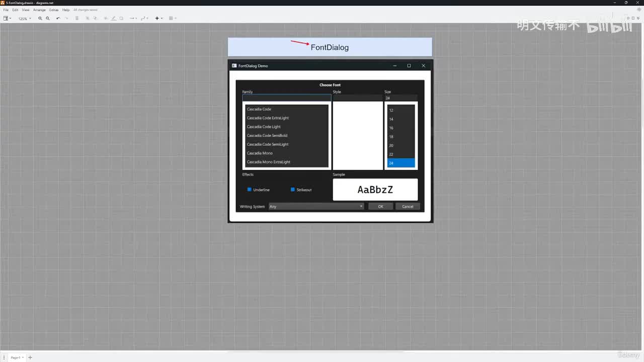The image size is (644, 362).
Task: Click the Style input field
Action: (x=358, y=98)
